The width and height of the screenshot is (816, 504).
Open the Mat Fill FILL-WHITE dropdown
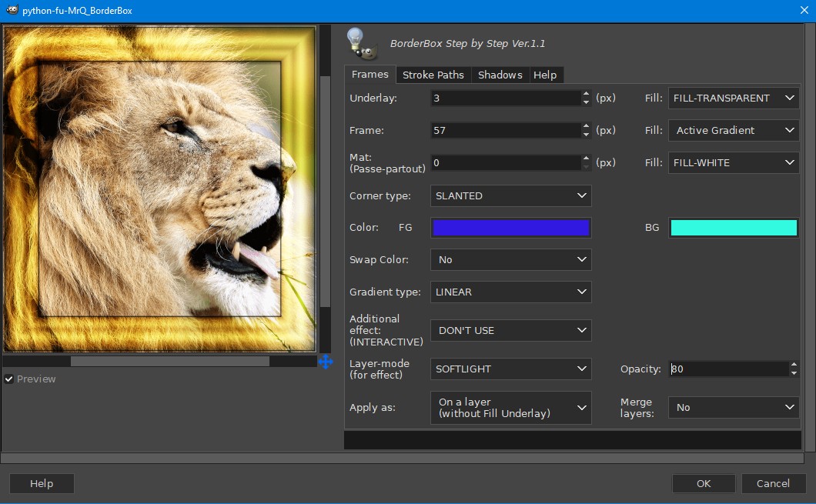(734, 163)
